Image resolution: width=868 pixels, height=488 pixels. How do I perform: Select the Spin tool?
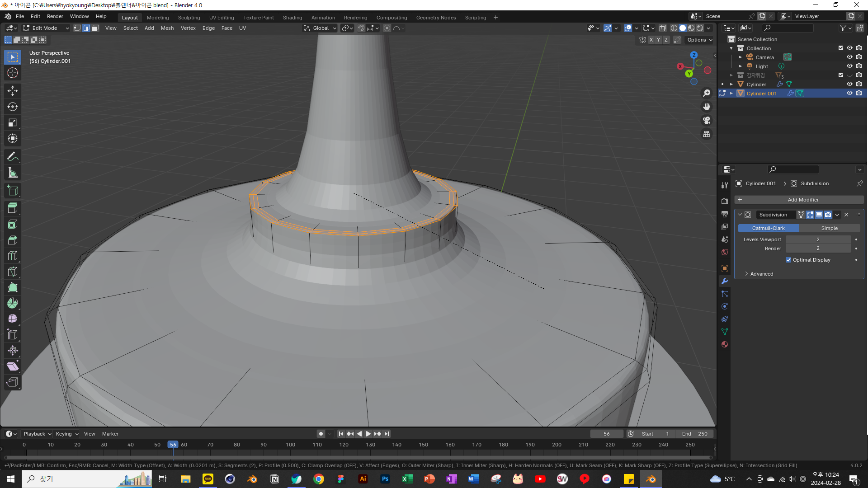(x=13, y=303)
